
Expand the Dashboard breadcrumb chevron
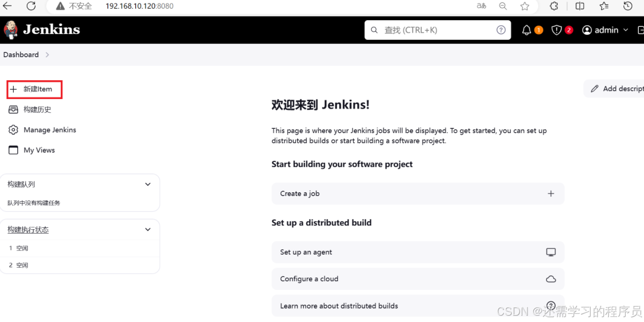point(47,55)
